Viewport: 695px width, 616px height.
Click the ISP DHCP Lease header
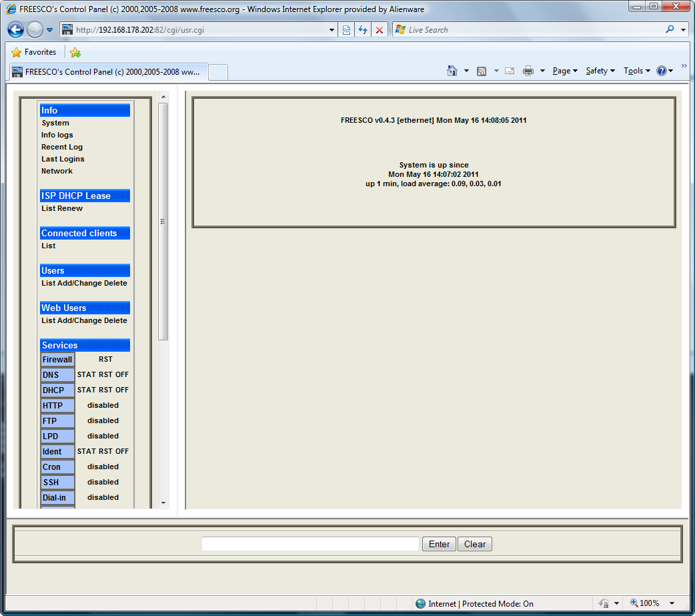tap(85, 196)
